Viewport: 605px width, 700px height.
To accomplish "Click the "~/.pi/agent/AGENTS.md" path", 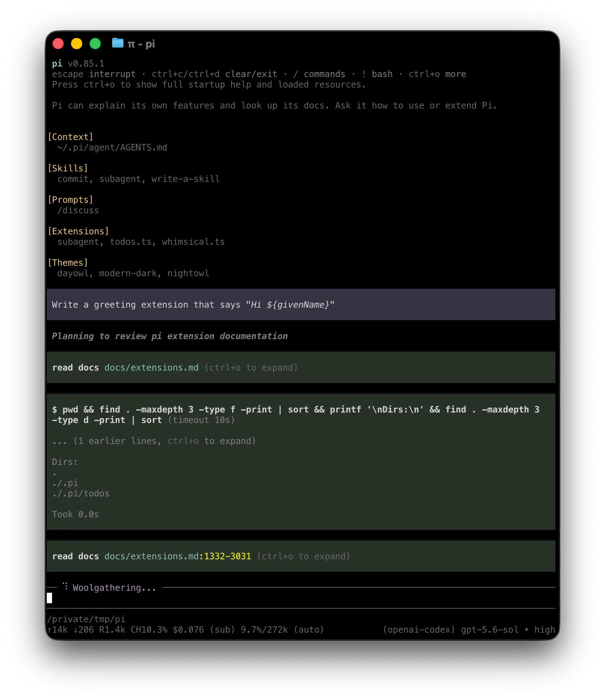I will [x=112, y=148].
